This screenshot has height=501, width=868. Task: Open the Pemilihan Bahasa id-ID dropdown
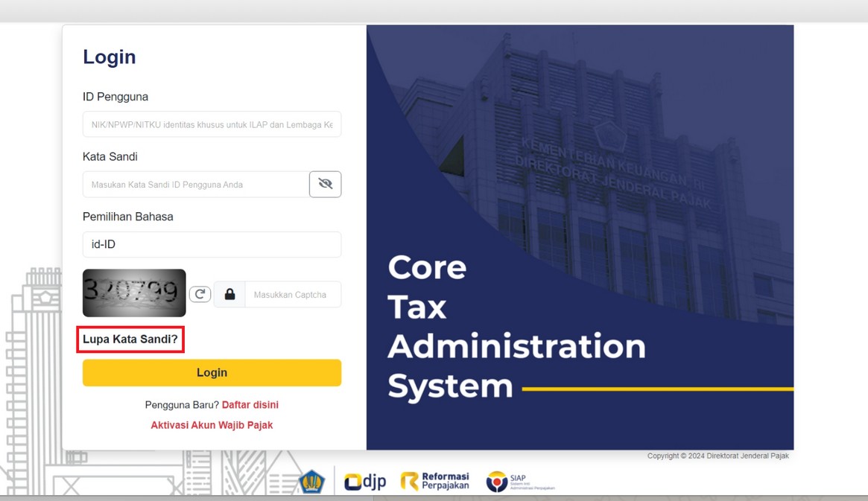212,244
